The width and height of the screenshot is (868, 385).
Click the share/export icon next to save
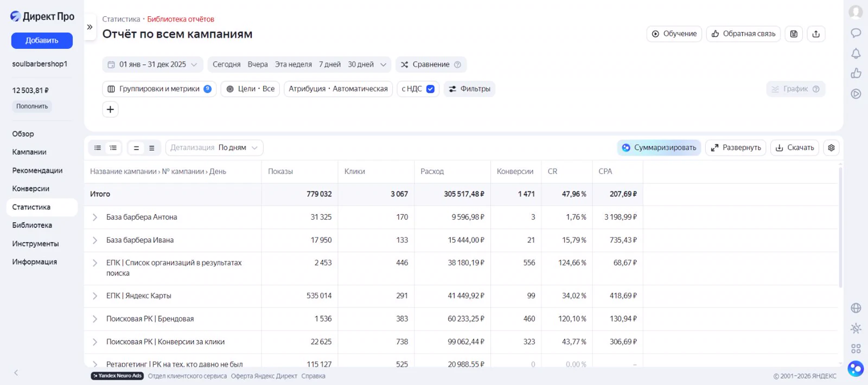[x=816, y=34]
